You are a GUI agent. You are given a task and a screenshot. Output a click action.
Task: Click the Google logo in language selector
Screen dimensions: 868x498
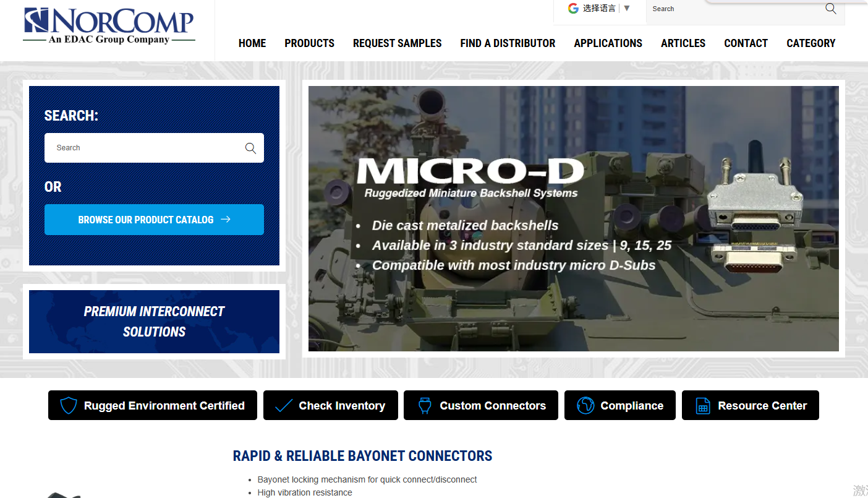click(x=573, y=8)
